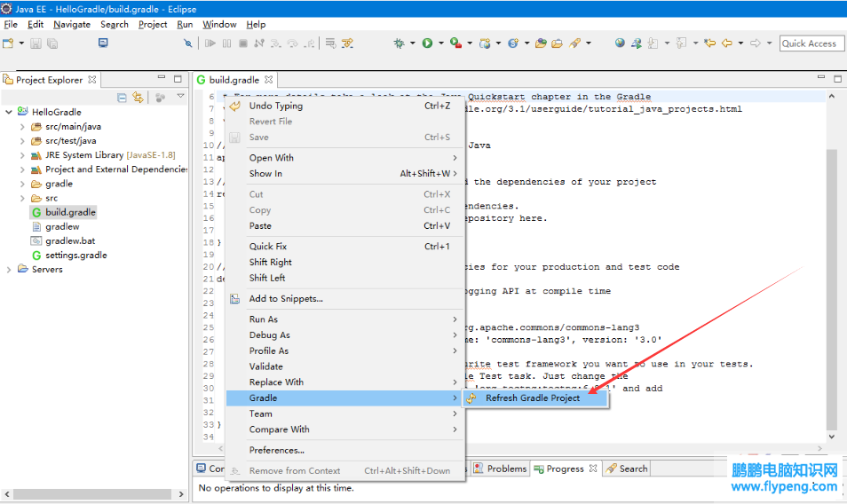This screenshot has width=847, height=504.
Task: Toggle Skip All Breakpoints icon
Action: coord(187,43)
